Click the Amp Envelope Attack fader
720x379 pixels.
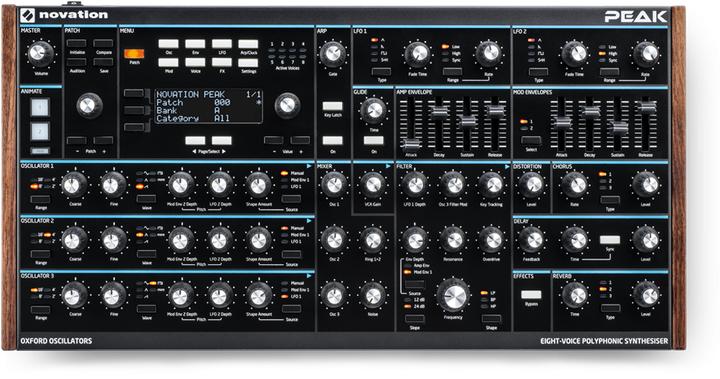tap(411, 145)
